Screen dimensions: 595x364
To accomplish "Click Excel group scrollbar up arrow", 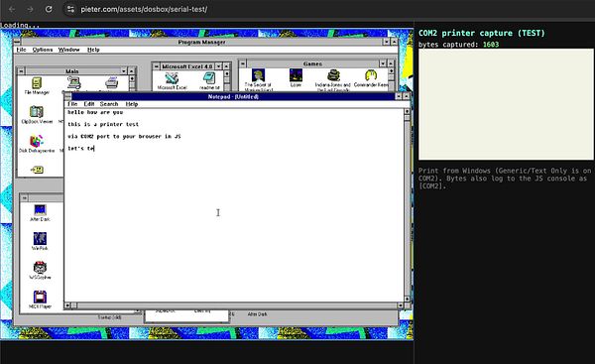I will (226, 73).
